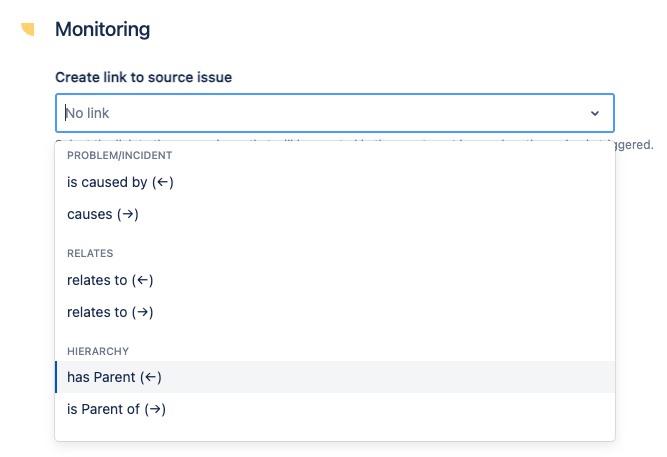Click the helper text under the dropdown field

click(630, 144)
